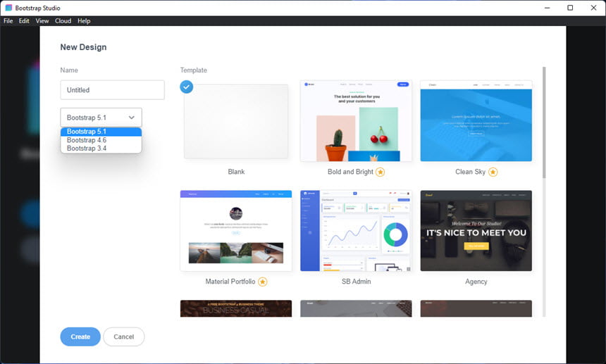Open the File menu
The width and height of the screenshot is (606, 364).
click(8, 21)
